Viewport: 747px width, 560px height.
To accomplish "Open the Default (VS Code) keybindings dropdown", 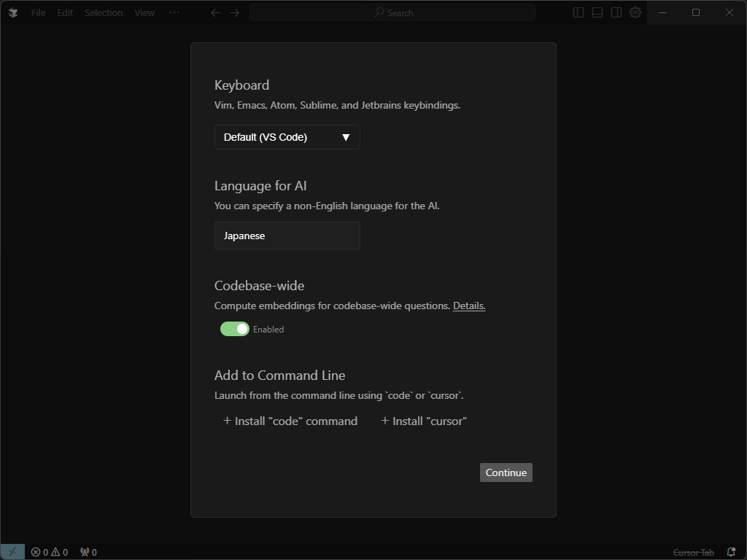I will [x=287, y=137].
